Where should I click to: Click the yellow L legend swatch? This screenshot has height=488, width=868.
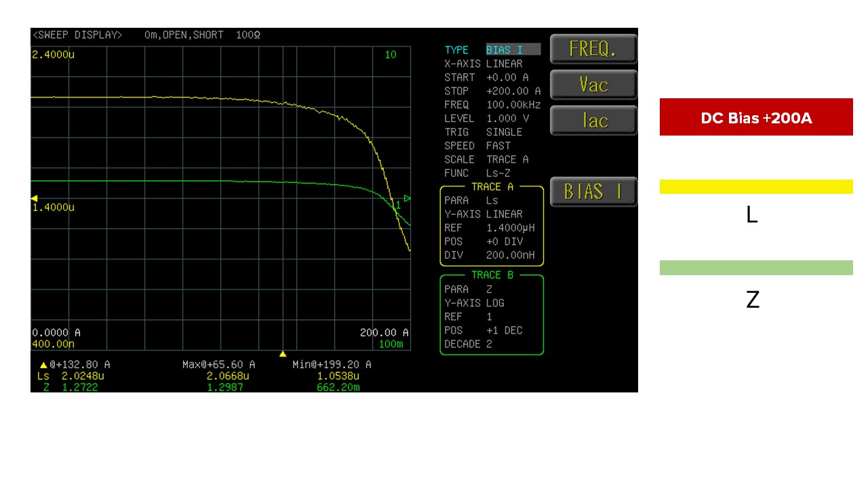tap(756, 186)
